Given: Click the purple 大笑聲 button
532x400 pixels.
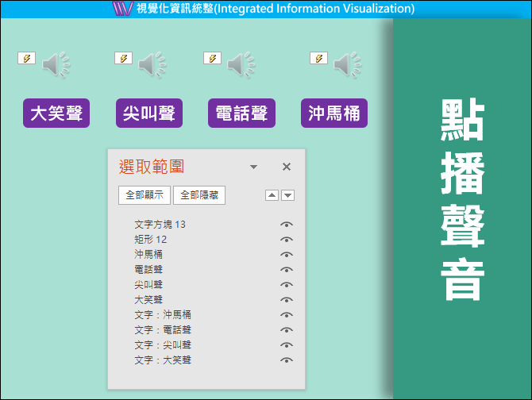Looking at the screenshot, I should coord(56,113).
